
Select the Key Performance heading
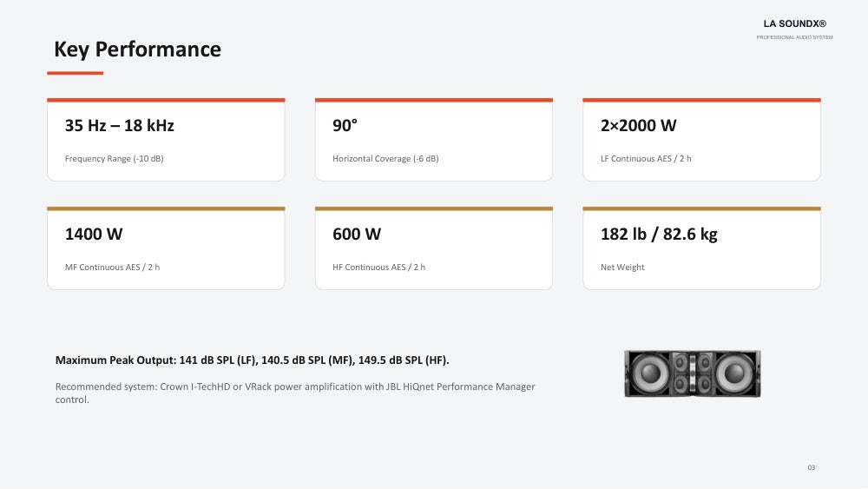tap(137, 50)
